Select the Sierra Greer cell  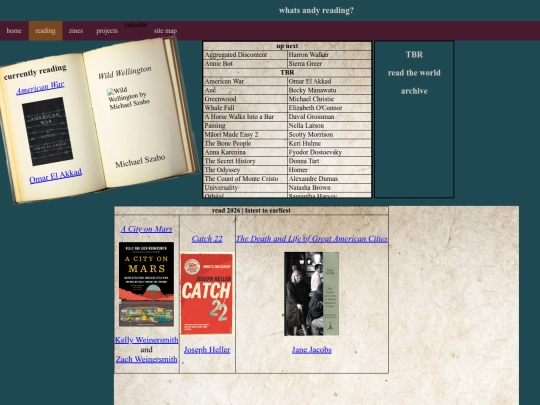click(x=329, y=64)
